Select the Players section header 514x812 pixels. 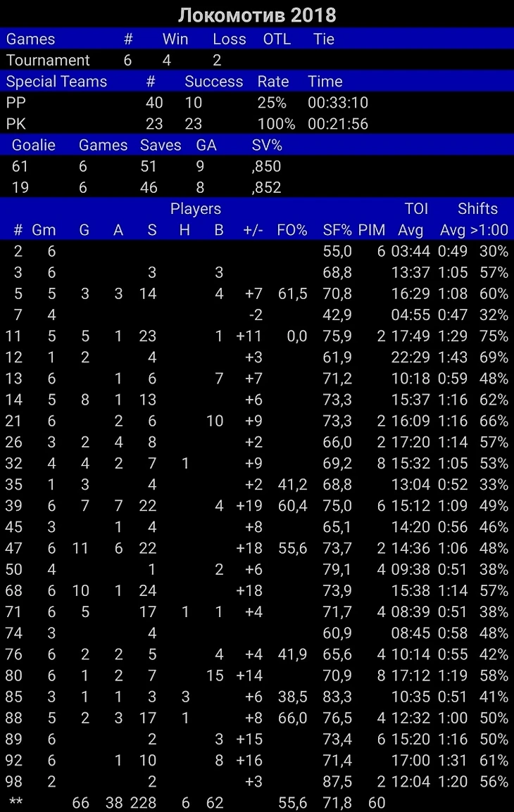pos(195,209)
